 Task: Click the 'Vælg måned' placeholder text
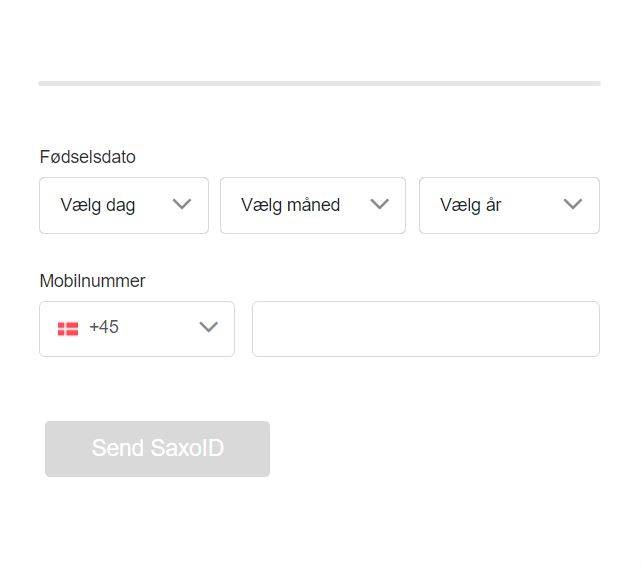coord(290,205)
